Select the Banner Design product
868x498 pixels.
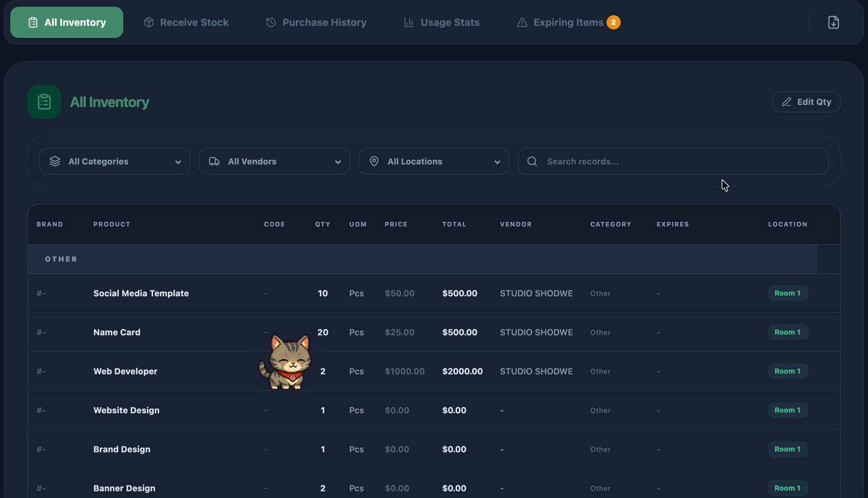coord(124,488)
